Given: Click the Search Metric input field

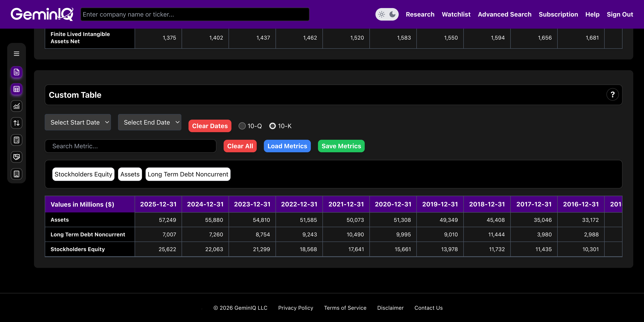Looking at the screenshot, I should tap(130, 146).
